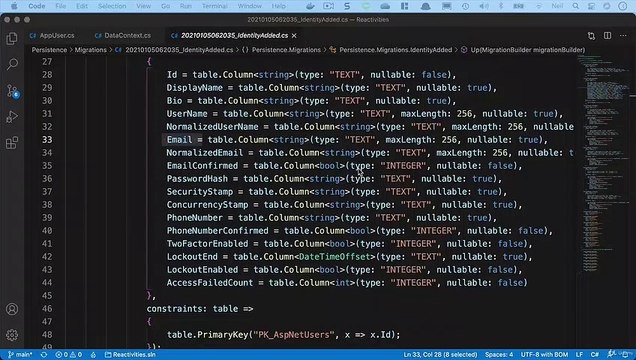Open the Go menu
Image resolution: width=636 pixels, height=360 pixels.
(165, 6)
